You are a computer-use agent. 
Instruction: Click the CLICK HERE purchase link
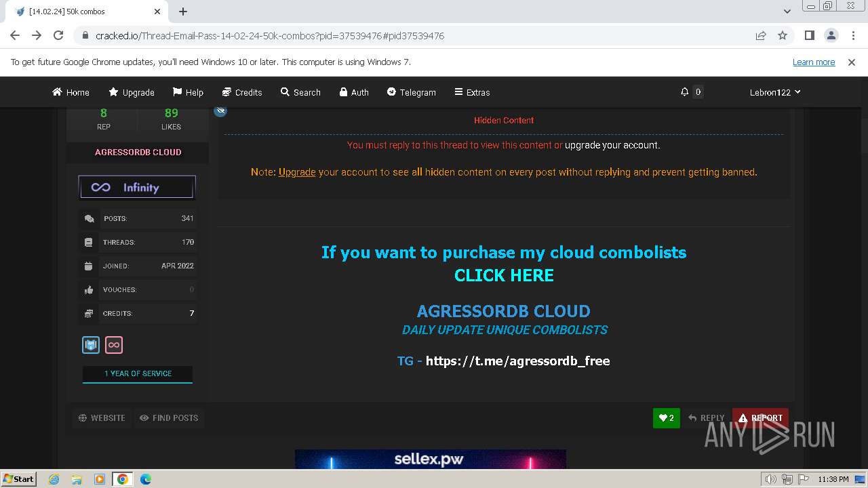(504, 275)
